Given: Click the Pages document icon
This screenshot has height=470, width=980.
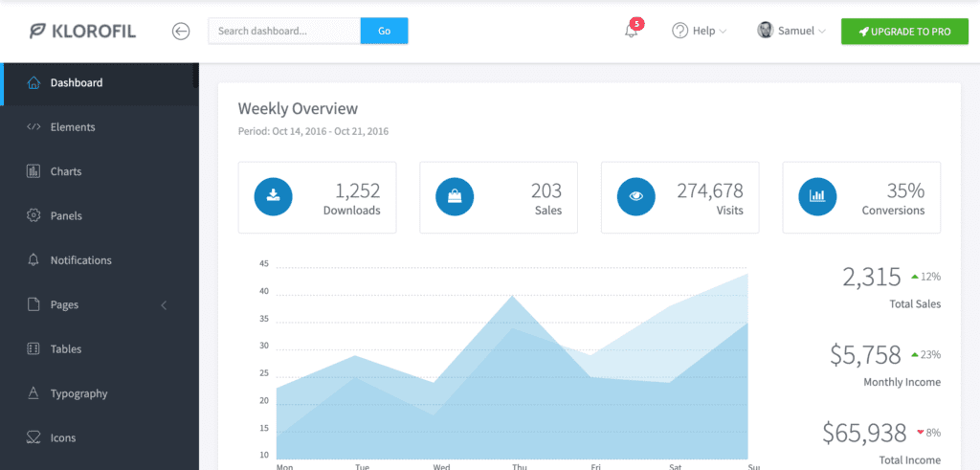Looking at the screenshot, I should point(33,304).
